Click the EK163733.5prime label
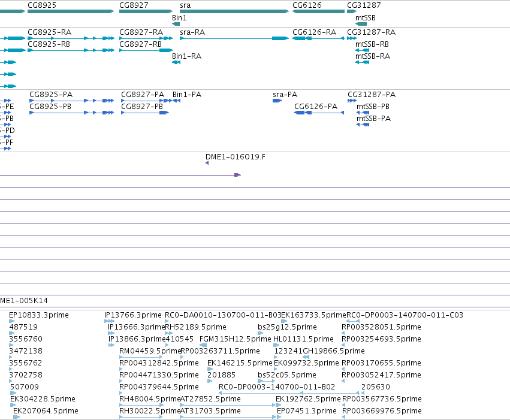Screen dimensions: 510x420 (x=314, y=315)
